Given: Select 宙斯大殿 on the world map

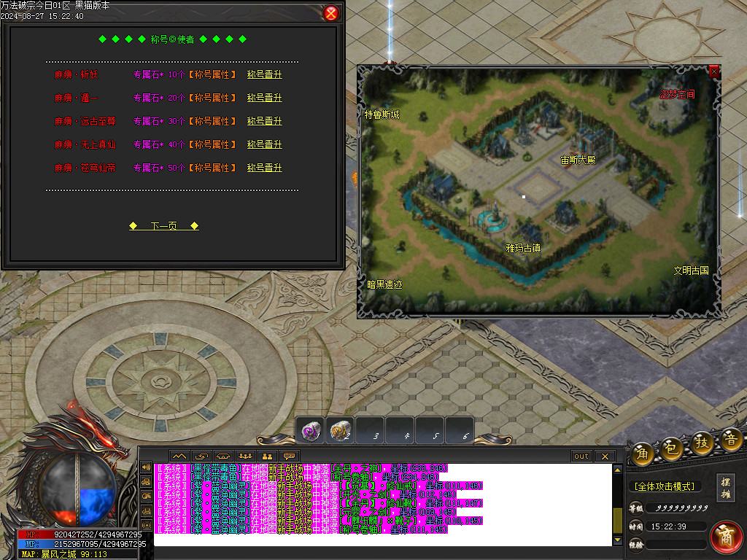Looking at the screenshot, I should tap(578, 160).
